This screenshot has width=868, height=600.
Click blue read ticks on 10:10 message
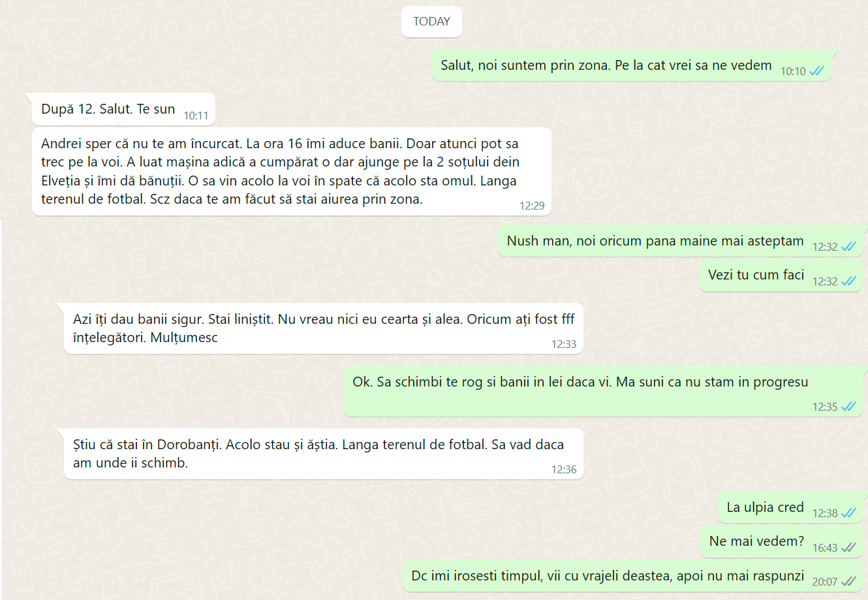pos(816,71)
